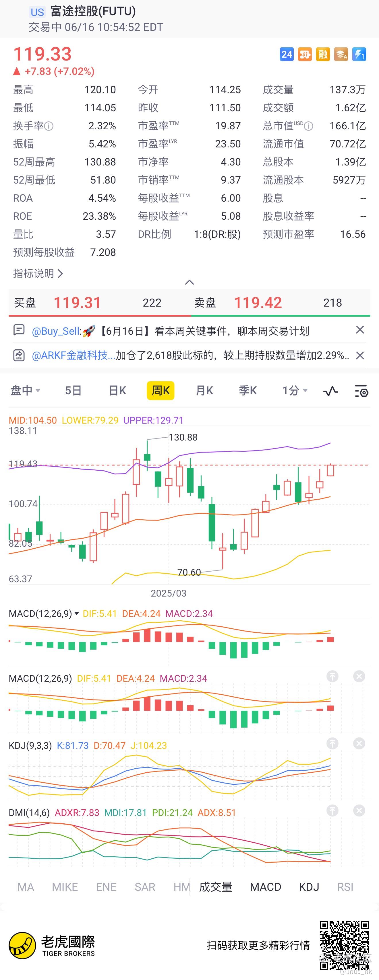Viewport: 379px width, 980px height.
Task: Open 指标说明 indicator explanation
Action: pos(38,273)
